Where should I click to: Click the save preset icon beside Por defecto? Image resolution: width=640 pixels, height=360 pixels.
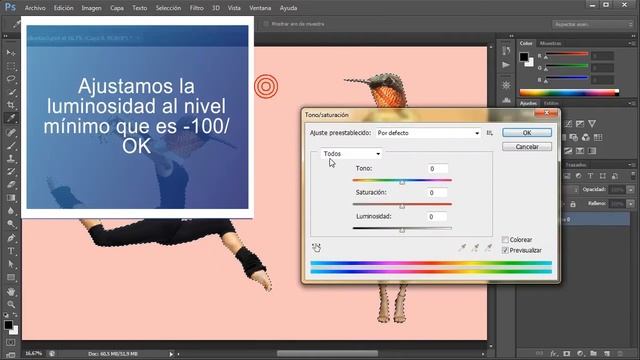tap(489, 133)
